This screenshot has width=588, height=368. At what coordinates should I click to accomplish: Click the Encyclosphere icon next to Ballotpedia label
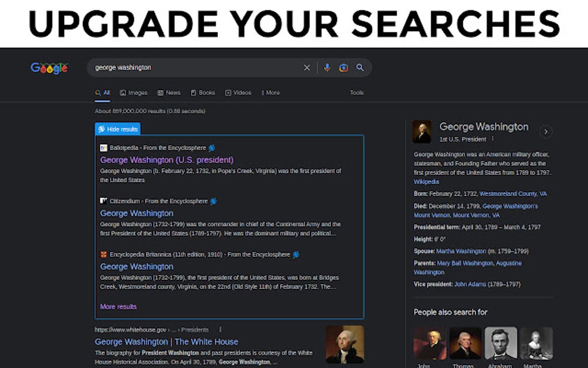[213, 148]
